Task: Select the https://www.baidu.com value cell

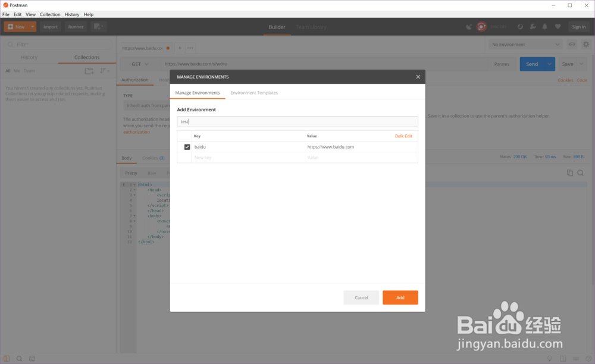Action: click(361, 147)
